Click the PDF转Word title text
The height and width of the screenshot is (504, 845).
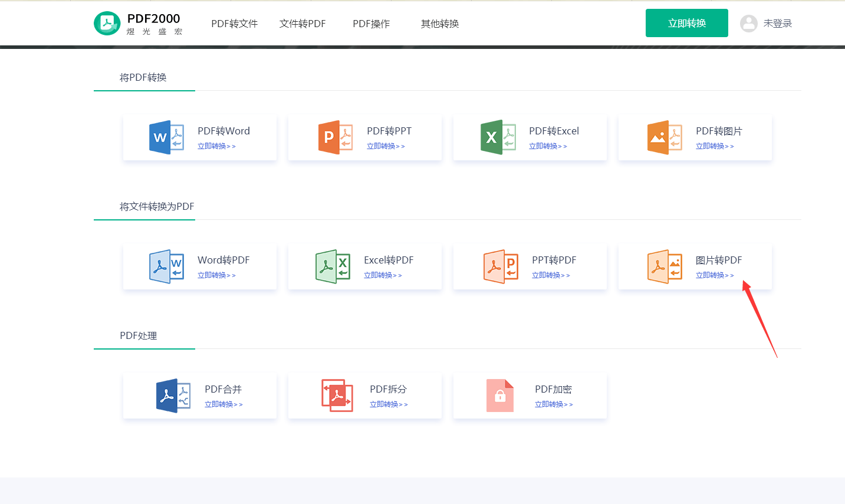[223, 131]
